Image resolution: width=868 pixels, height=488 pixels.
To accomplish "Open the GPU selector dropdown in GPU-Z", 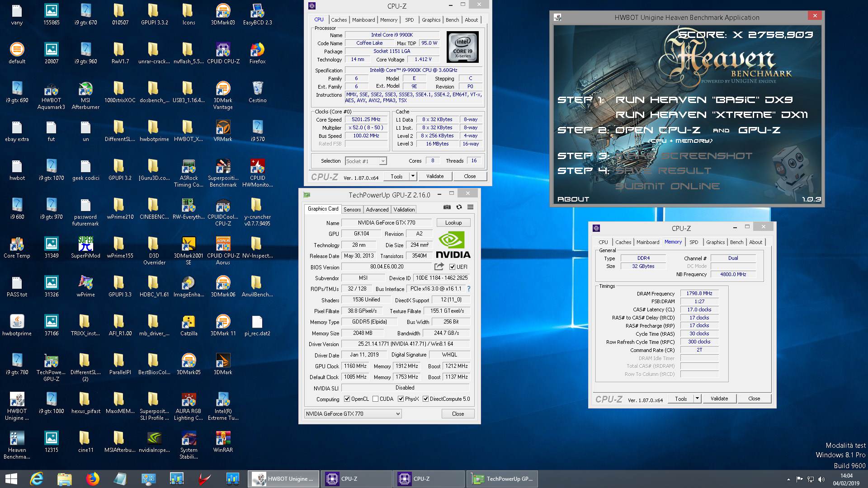I will 353,413.
